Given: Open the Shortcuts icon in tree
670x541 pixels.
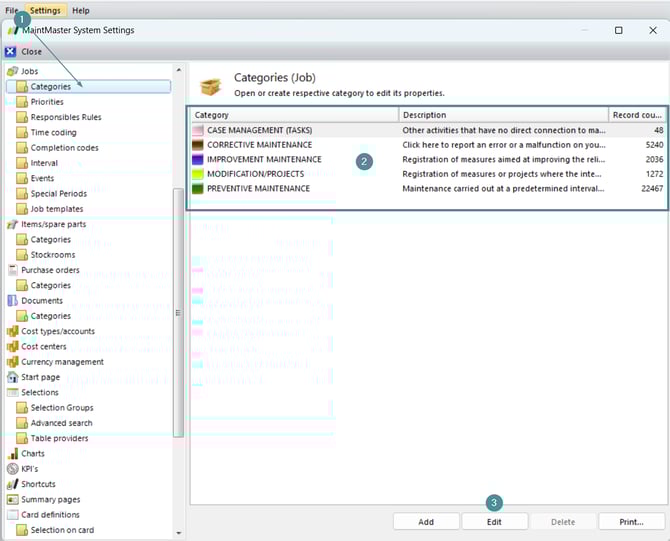Looking at the screenshot, I should pyautogui.click(x=12, y=484).
